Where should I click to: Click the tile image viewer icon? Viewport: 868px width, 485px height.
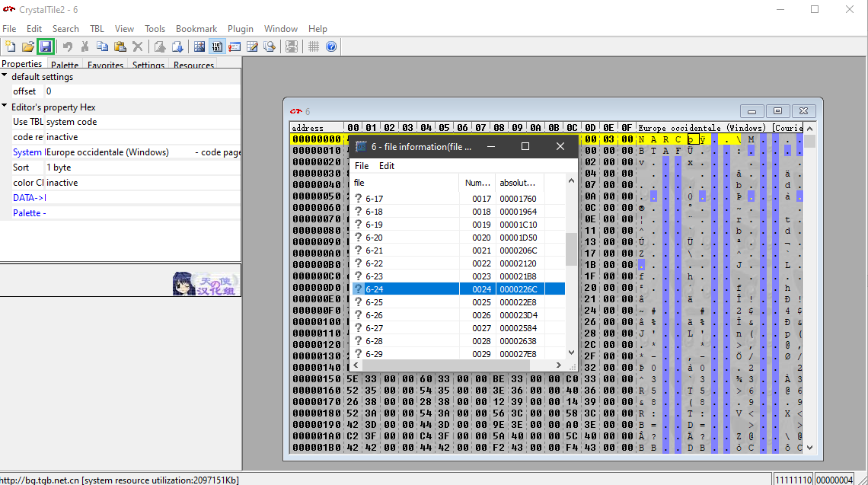coord(199,47)
